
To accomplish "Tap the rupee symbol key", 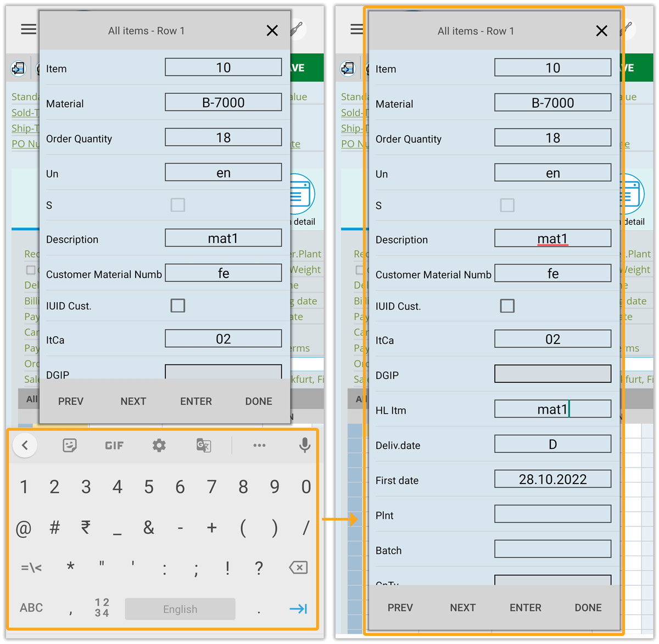I will [86, 528].
